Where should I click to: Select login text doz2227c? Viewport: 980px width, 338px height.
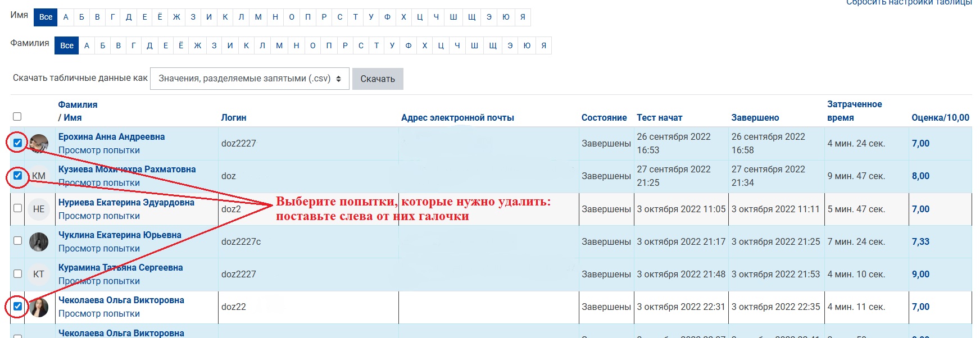click(x=241, y=241)
